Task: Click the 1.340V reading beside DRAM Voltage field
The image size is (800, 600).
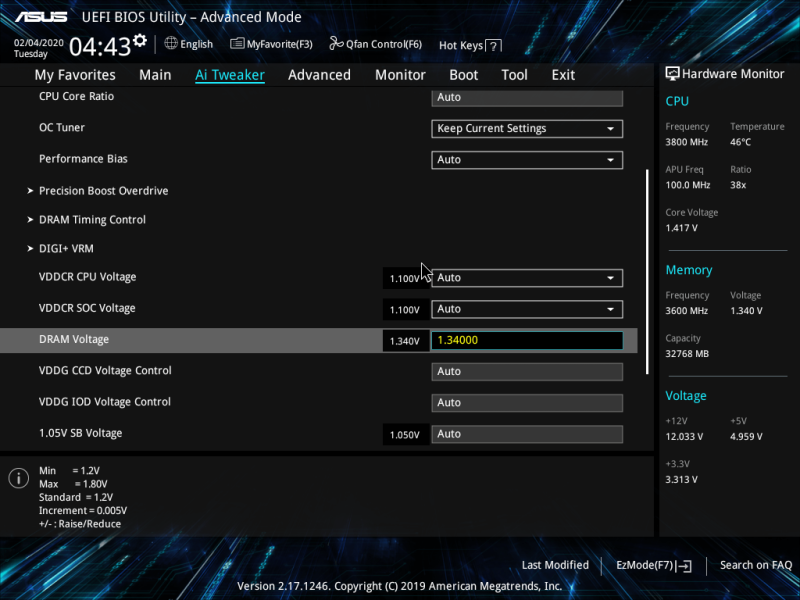Action: click(x=405, y=341)
